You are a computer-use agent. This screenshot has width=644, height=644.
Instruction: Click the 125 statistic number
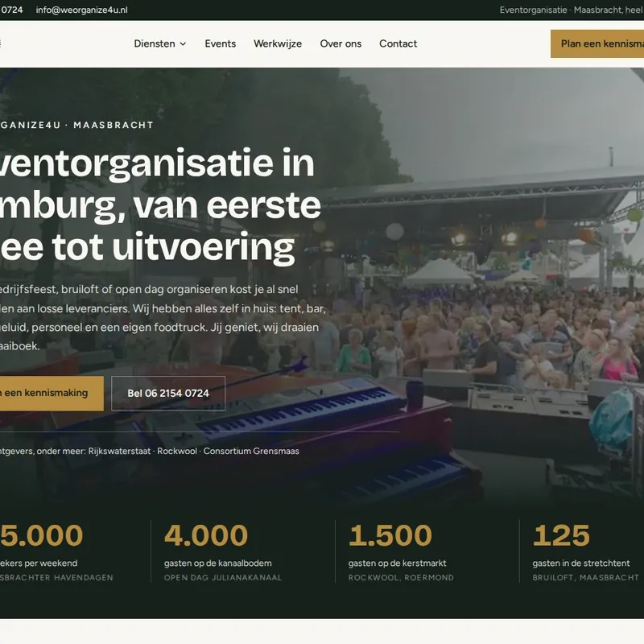pyautogui.click(x=561, y=535)
